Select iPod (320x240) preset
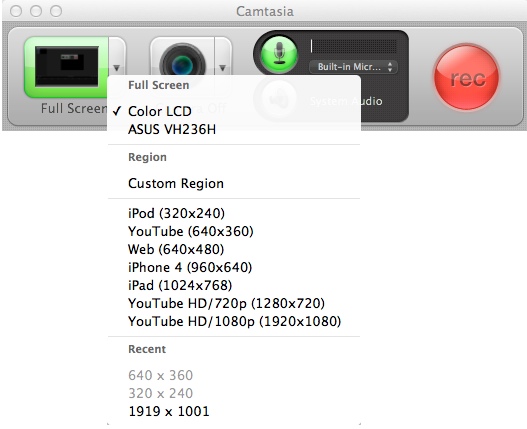Viewport: 527px width, 429px height. (234, 213)
